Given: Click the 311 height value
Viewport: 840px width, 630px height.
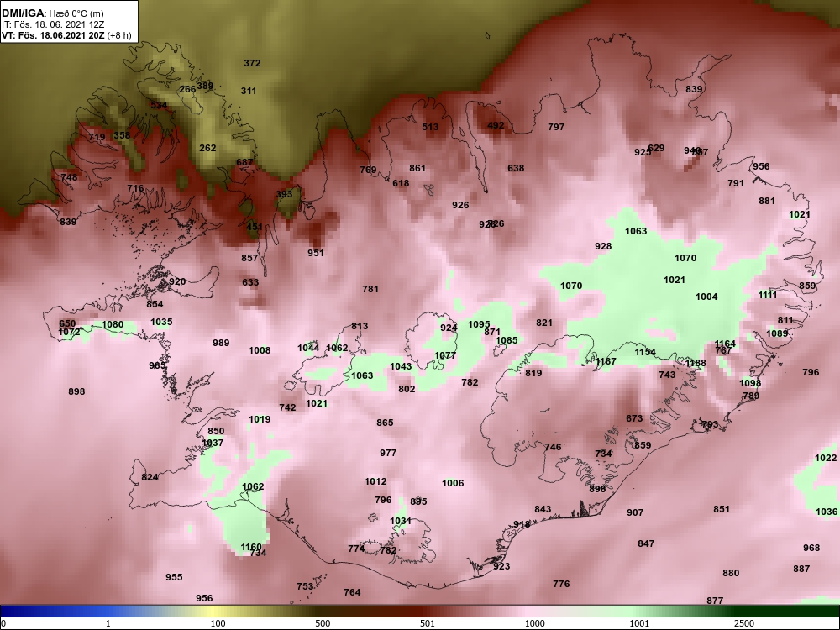Looking at the screenshot, I should click(249, 91).
